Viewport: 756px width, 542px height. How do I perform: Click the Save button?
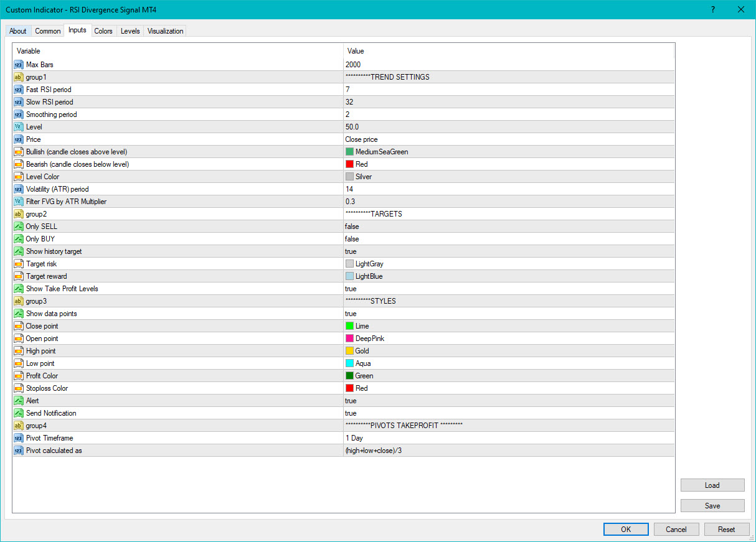click(x=712, y=506)
